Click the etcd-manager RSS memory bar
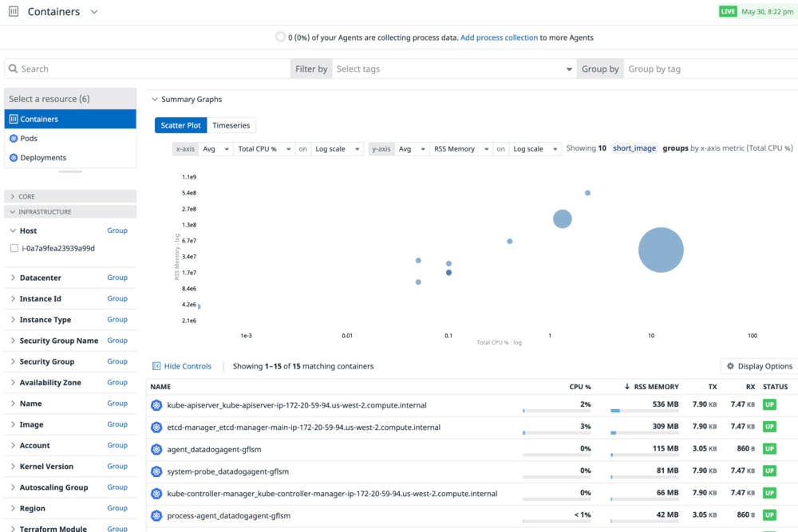 coord(644,433)
